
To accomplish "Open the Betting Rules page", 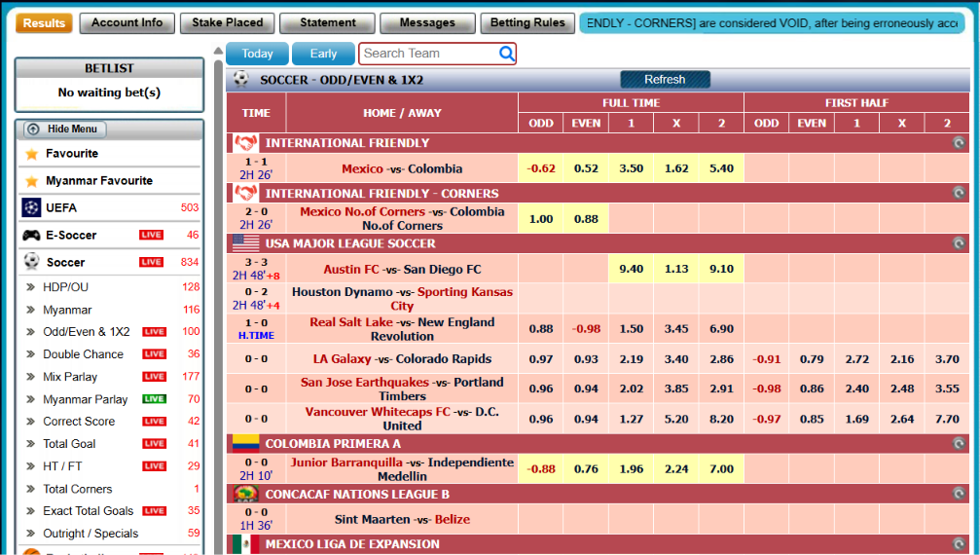I will pyautogui.click(x=527, y=23).
